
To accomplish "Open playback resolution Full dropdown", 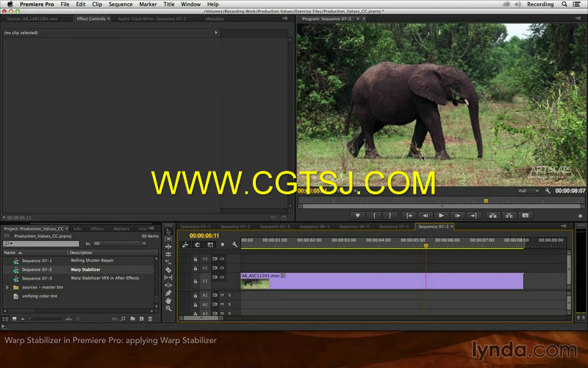I will (528, 191).
